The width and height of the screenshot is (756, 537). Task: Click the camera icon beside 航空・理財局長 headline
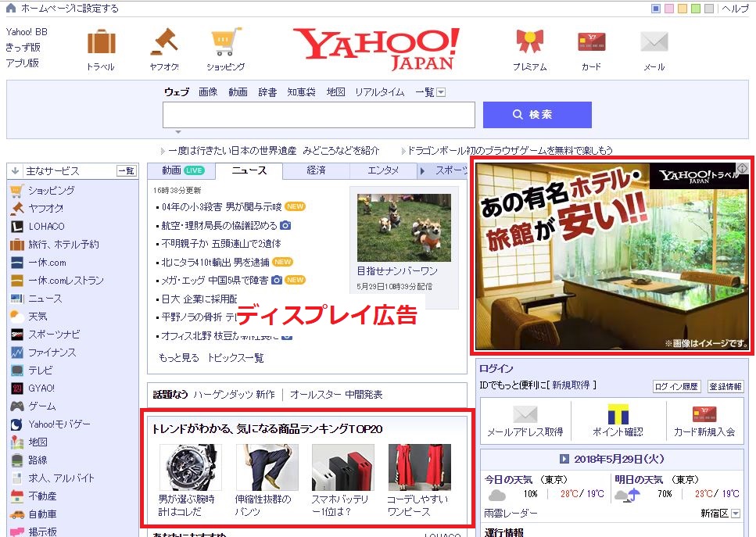285,225
